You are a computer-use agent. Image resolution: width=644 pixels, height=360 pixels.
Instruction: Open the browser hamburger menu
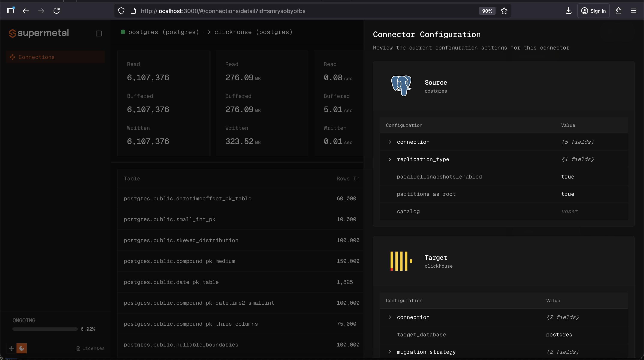tap(634, 11)
